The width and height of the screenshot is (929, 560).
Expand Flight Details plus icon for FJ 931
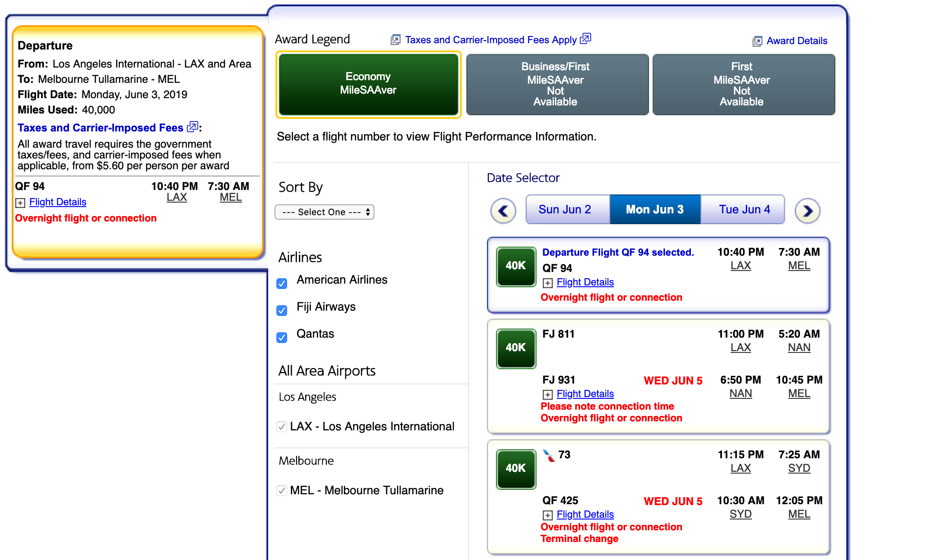pyautogui.click(x=548, y=395)
